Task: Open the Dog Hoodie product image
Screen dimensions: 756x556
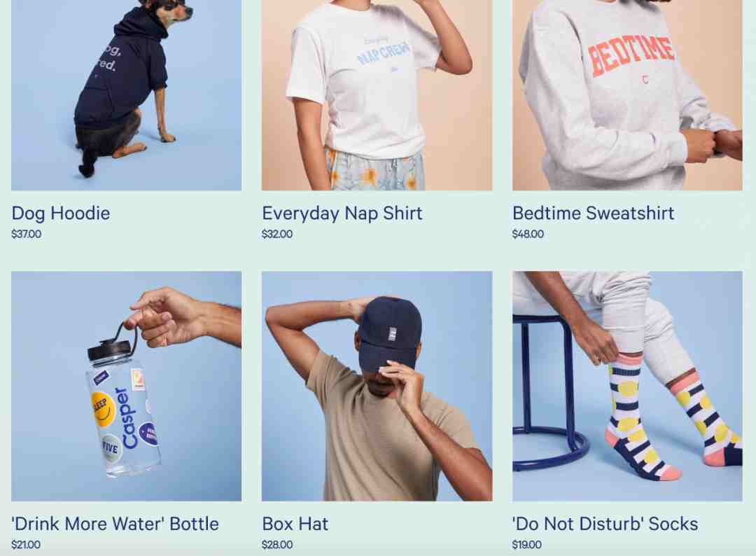Action: click(126, 95)
